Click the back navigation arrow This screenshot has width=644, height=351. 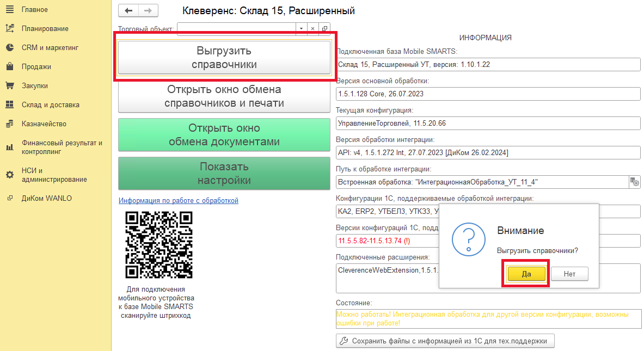(128, 10)
